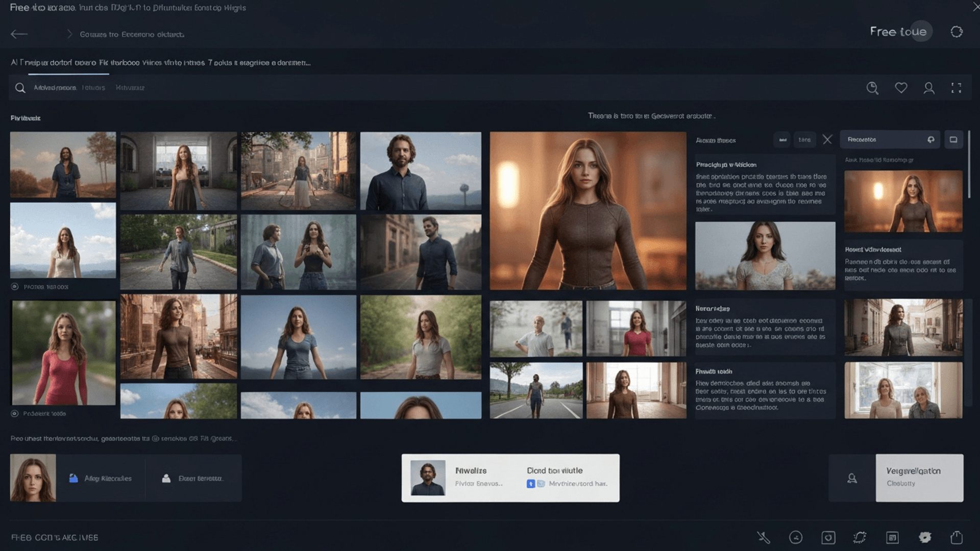
Task: Click the magnifier icon left of the heart
Action: click(872, 88)
